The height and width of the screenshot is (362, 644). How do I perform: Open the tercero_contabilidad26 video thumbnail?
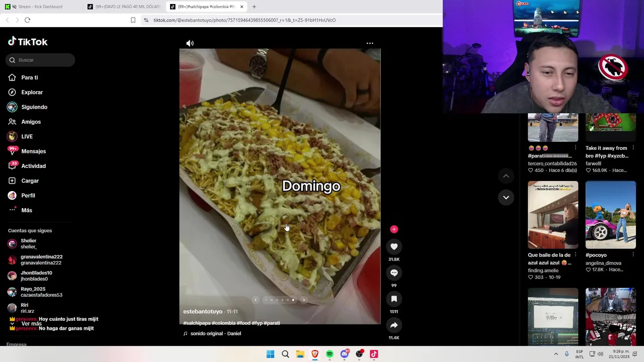pyautogui.click(x=553, y=128)
